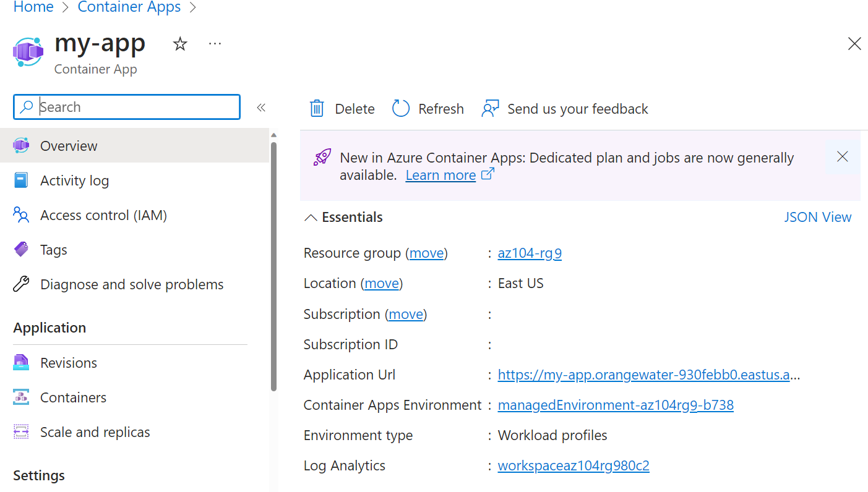
Task: Open Scale and replicas settings
Action: (x=95, y=431)
